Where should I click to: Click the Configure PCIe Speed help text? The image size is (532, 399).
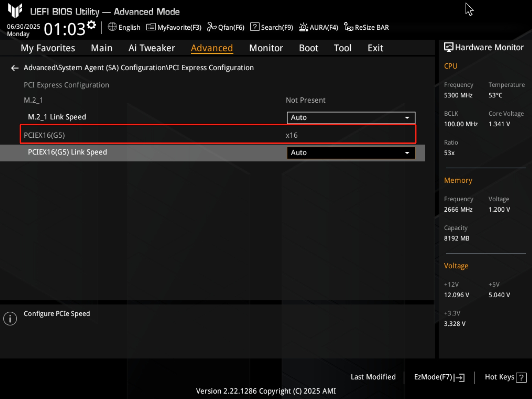point(57,314)
